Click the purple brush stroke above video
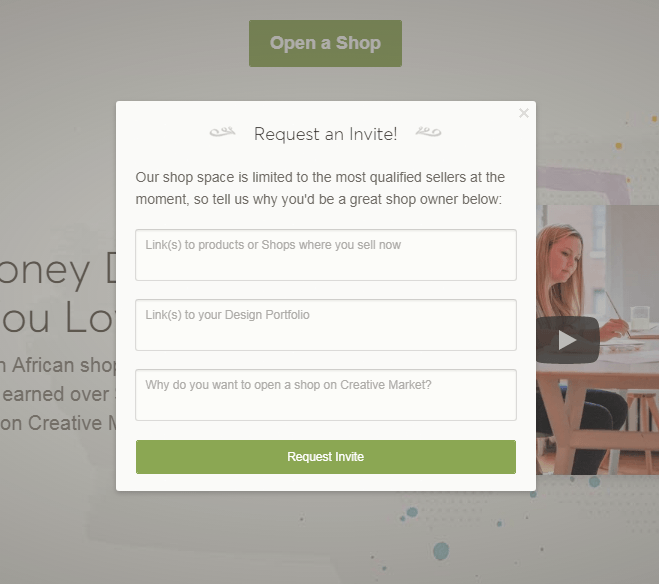The width and height of the screenshot is (659, 584). [584, 185]
